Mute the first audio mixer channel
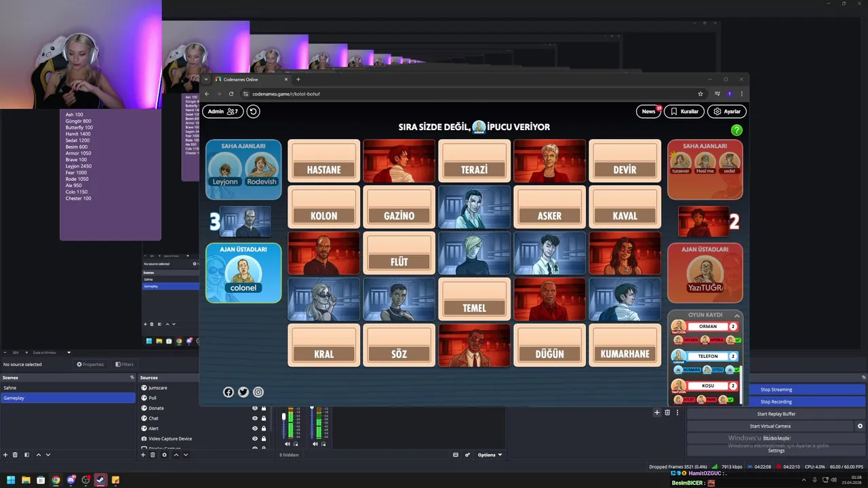This screenshot has height=488, width=868. [x=288, y=444]
